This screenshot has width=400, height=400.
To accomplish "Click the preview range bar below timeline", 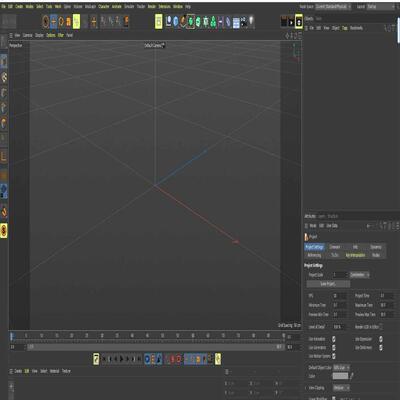I will point(155,347).
